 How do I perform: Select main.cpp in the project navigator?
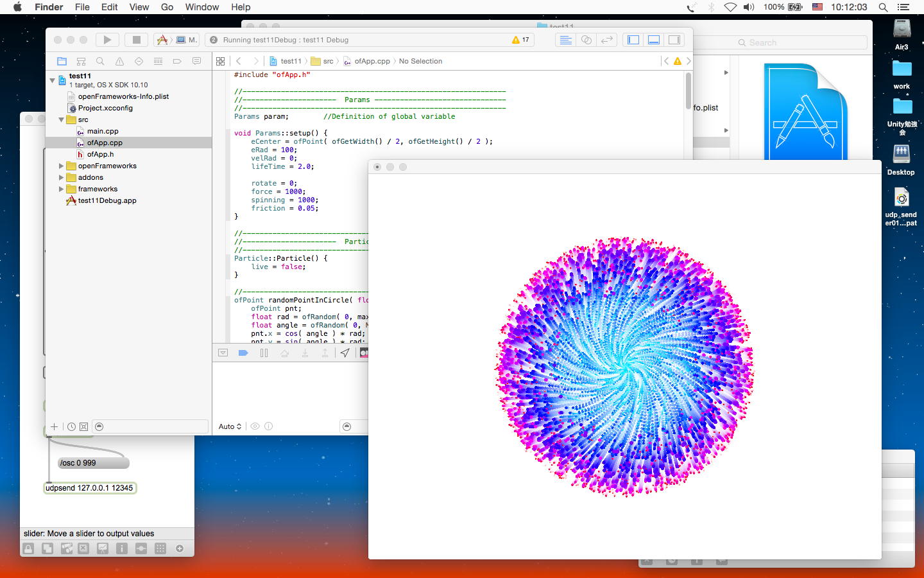pos(103,132)
